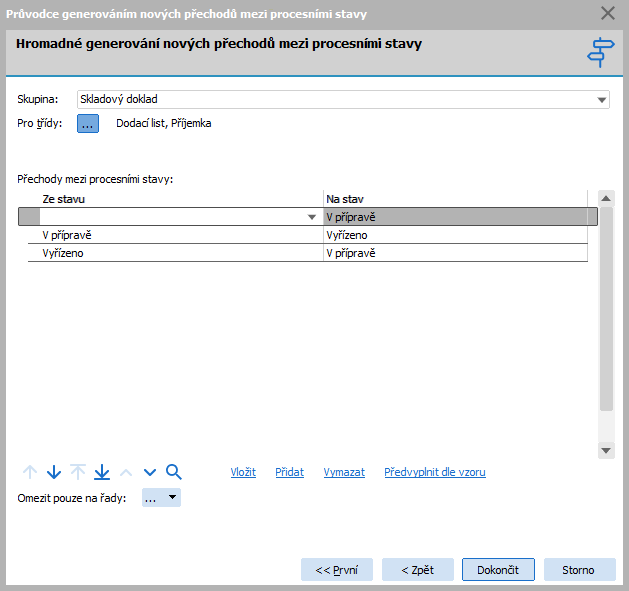Click the chevron-up previous icon
This screenshot has height=591, width=629.
pyautogui.click(x=126, y=472)
